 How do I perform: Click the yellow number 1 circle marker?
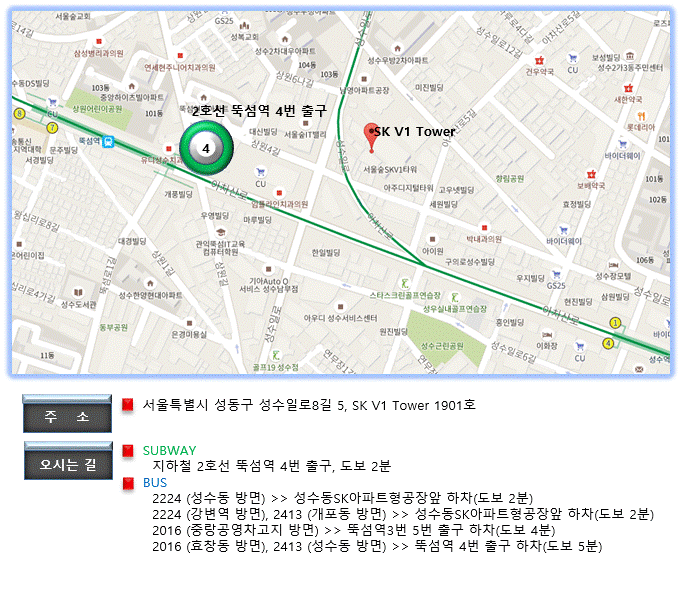[x=615, y=322]
